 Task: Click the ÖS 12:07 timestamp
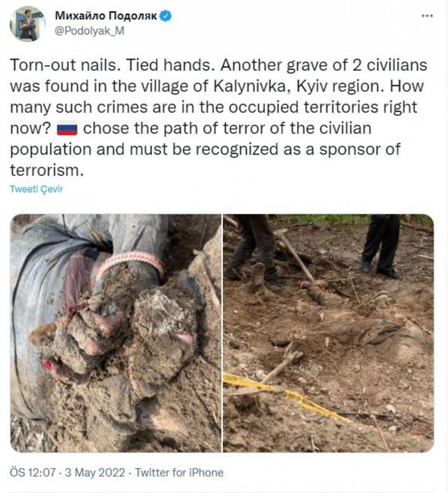coord(33,472)
